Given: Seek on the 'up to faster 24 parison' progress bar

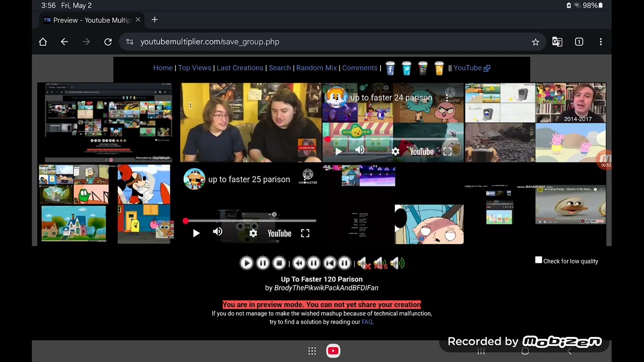Looking at the screenshot, I should click(x=393, y=139).
